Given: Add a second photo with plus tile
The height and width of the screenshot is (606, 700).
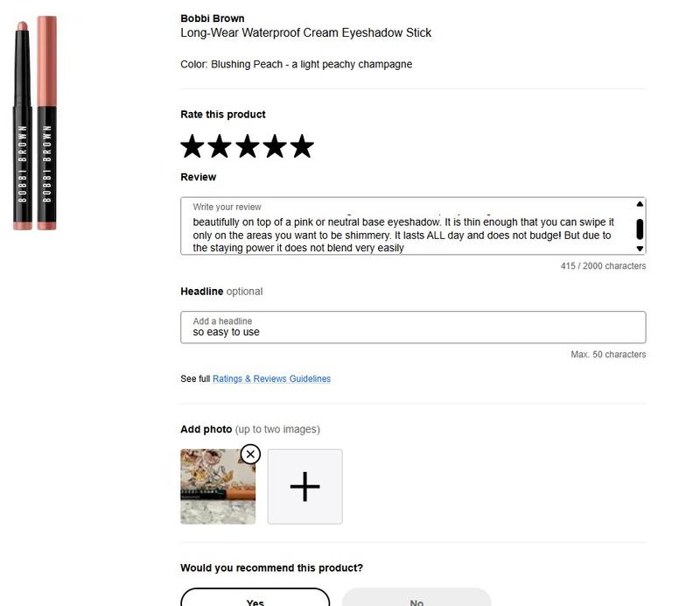Looking at the screenshot, I should (304, 486).
